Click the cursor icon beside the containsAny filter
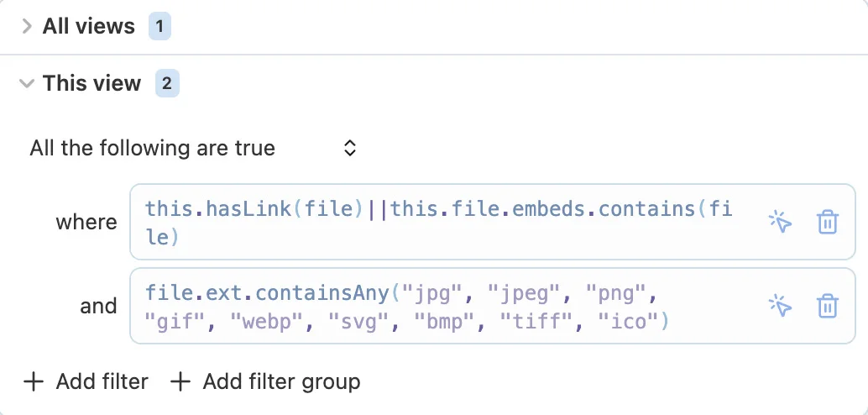Image resolution: width=868 pixels, height=415 pixels. [780, 307]
